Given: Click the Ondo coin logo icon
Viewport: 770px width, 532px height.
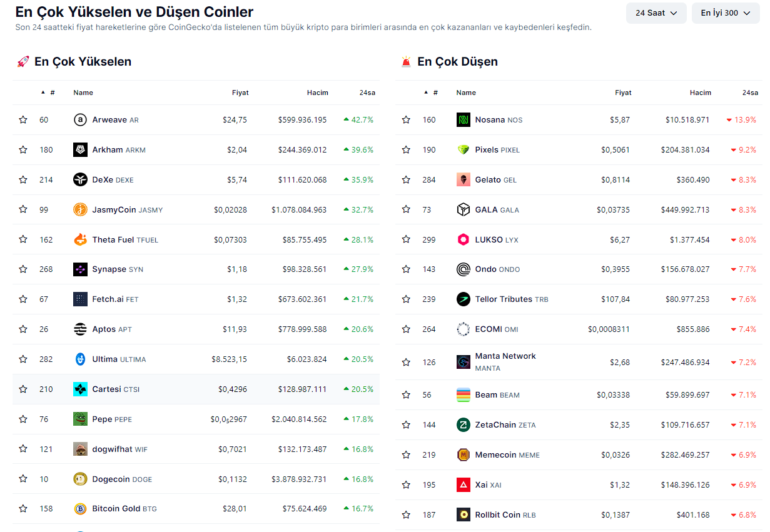Looking at the screenshot, I should pyautogui.click(x=463, y=269).
